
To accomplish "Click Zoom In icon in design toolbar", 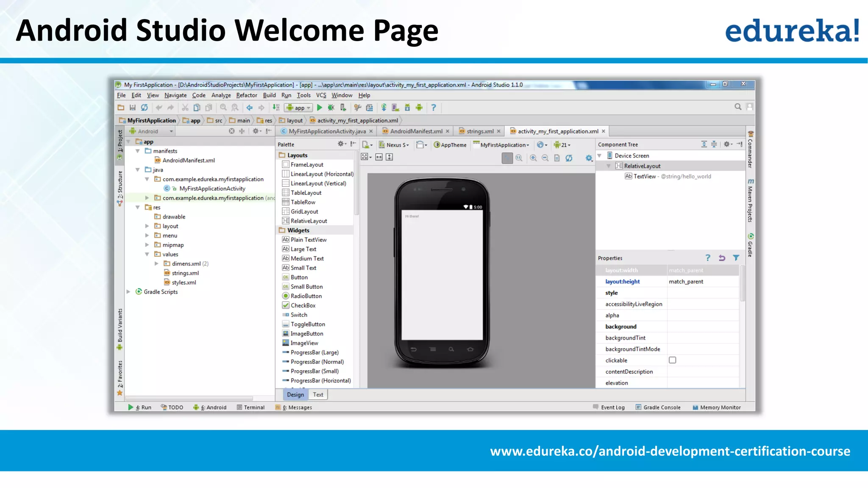I will [534, 158].
